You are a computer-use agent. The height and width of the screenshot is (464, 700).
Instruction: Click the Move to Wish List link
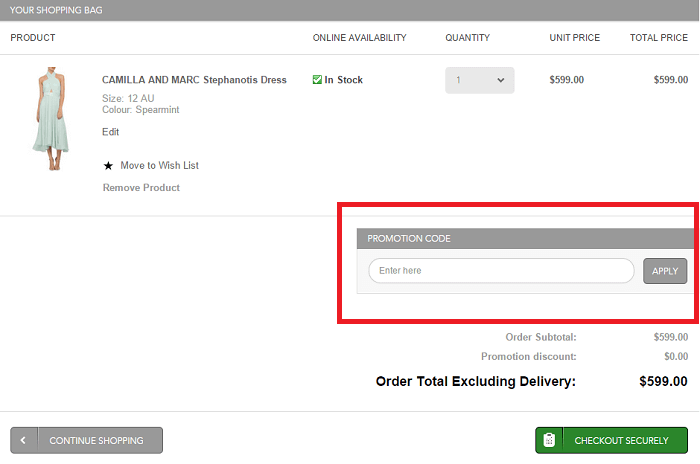(x=159, y=165)
